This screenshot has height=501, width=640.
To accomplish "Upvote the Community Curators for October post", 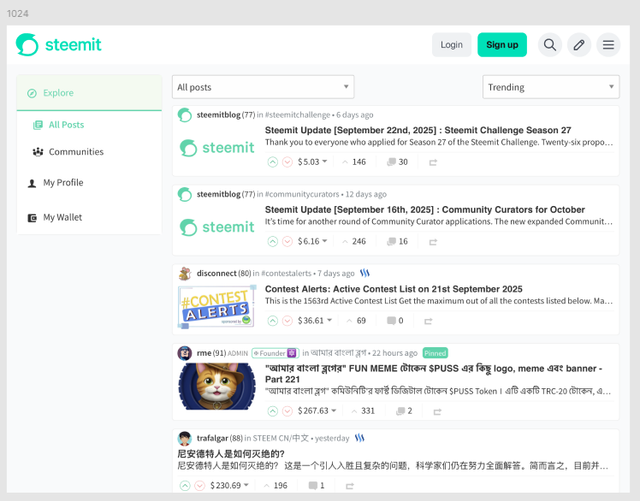I will point(272,241).
